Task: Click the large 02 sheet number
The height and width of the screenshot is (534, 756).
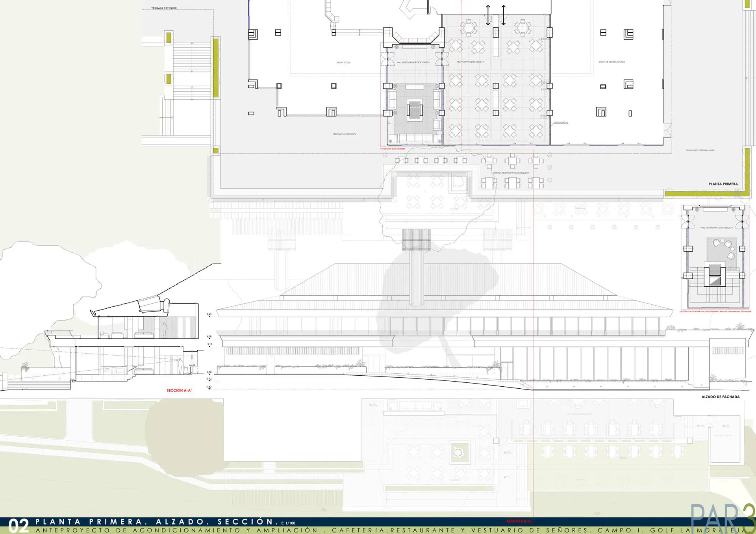Action: tap(19, 526)
